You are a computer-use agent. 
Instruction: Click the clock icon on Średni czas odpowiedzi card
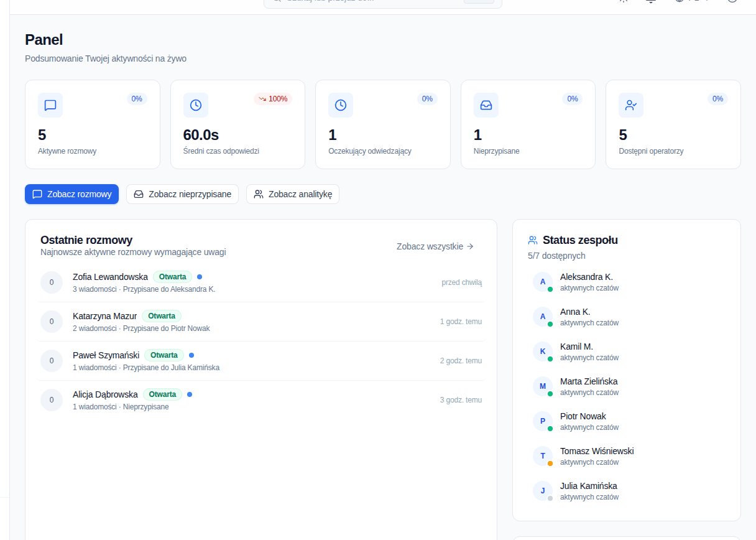tap(196, 105)
